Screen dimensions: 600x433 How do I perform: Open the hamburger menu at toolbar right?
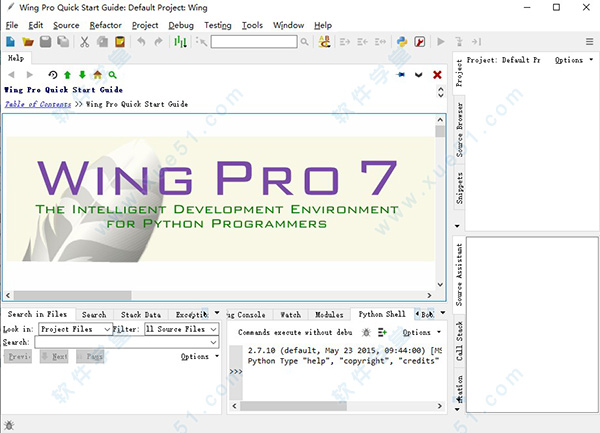pos(590,41)
